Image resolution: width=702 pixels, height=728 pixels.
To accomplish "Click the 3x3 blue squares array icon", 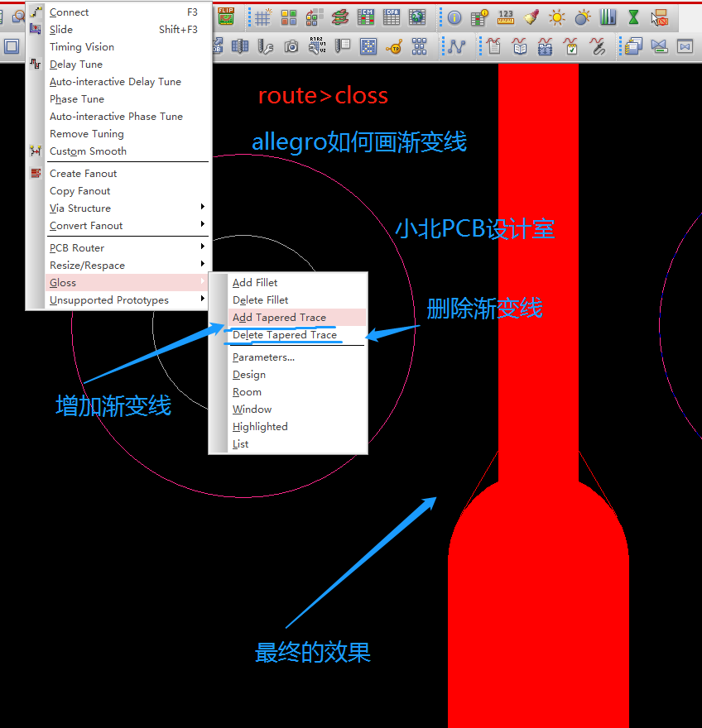I will [420, 46].
